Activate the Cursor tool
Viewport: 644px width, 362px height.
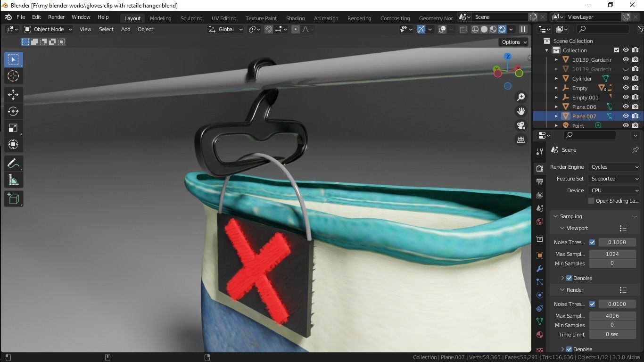pyautogui.click(x=13, y=76)
